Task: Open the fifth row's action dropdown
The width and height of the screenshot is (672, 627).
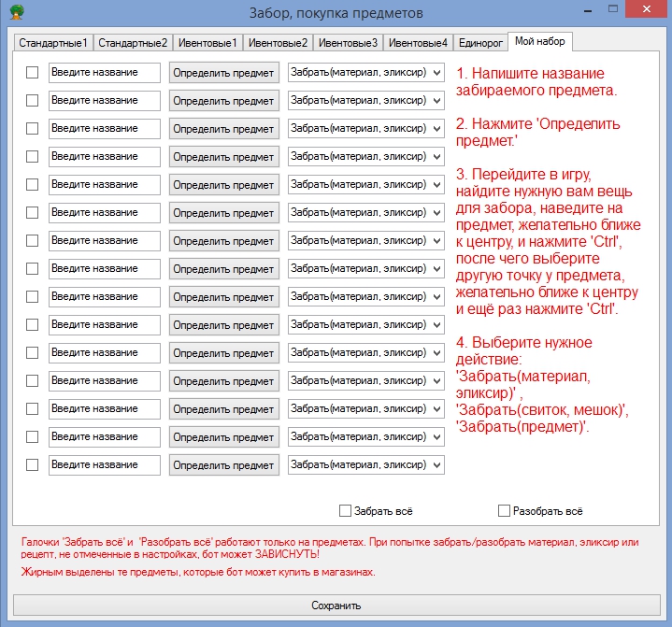Action: 366,184
